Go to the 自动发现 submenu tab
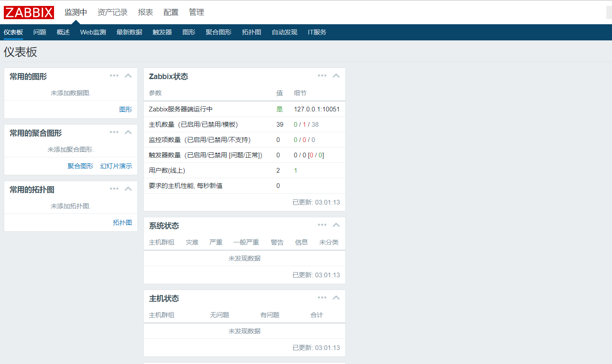 click(285, 32)
